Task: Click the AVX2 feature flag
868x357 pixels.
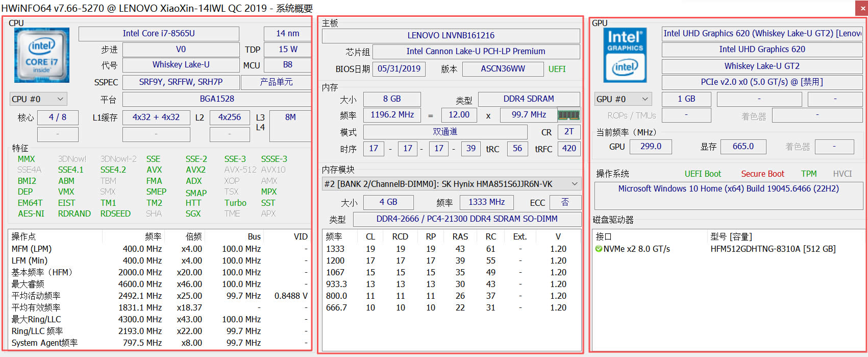Action: [x=195, y=170]
